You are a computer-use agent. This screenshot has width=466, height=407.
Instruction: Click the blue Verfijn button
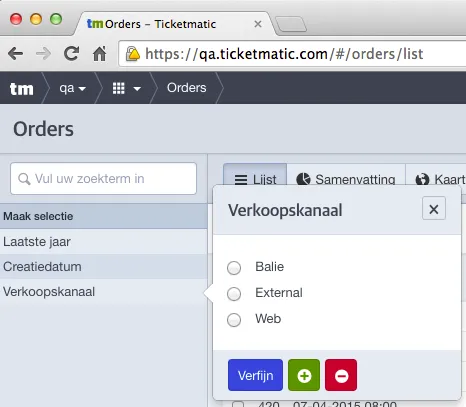(x=255, y=375)
